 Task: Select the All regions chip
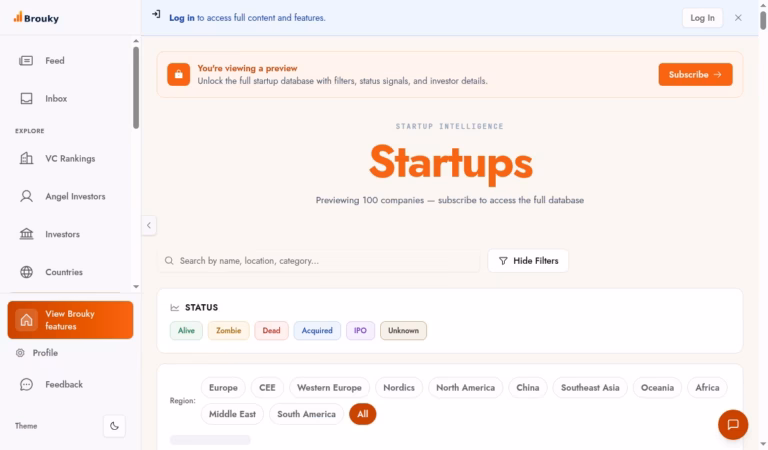362,414
